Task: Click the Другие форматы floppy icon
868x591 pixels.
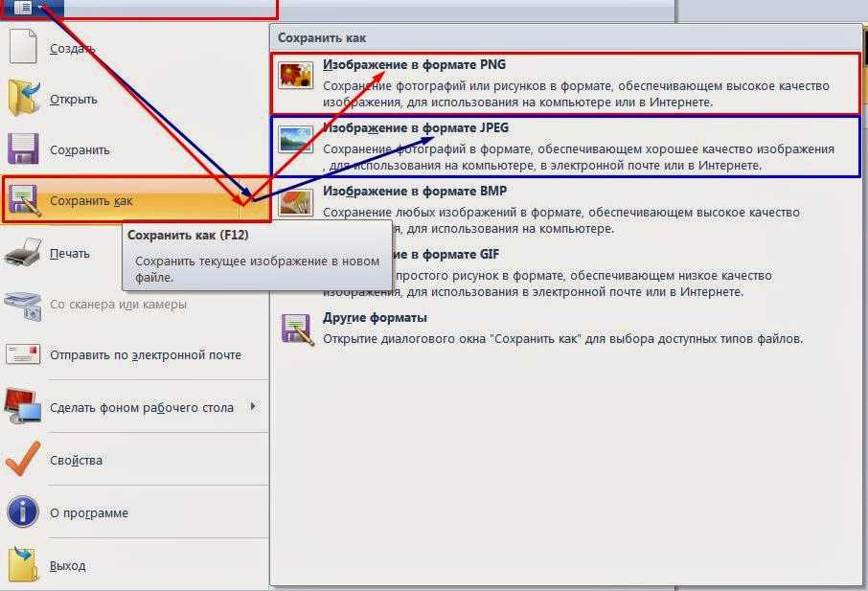Action: pyautogui.click(x=297, y=330)
